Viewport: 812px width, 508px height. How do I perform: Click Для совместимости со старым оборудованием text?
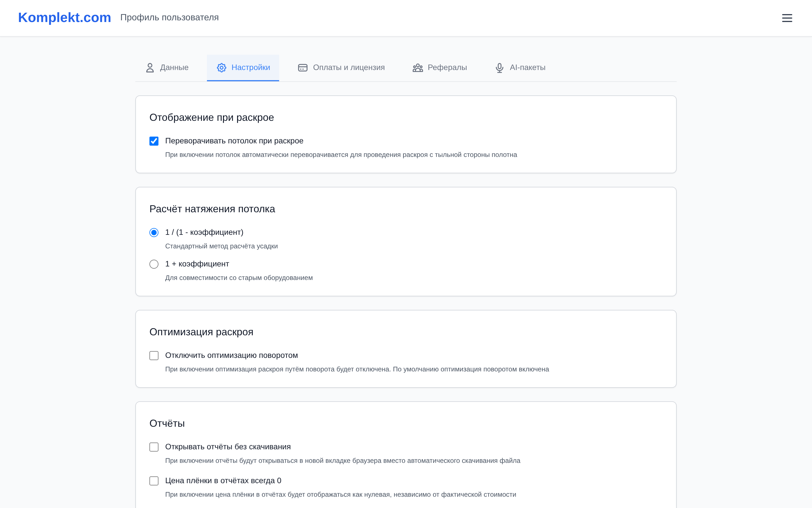pos(239,278)
